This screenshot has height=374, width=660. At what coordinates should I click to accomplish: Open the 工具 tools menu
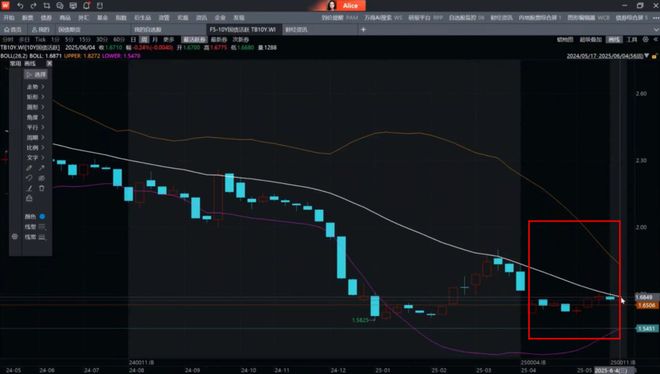click(632, 40)
